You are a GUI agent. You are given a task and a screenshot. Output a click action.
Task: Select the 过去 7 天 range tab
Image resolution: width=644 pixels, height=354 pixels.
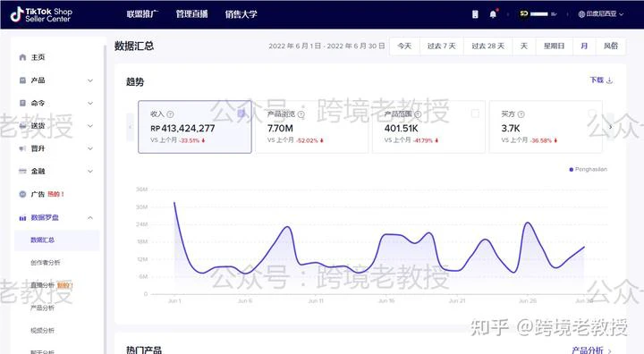[x=442, y=46]
